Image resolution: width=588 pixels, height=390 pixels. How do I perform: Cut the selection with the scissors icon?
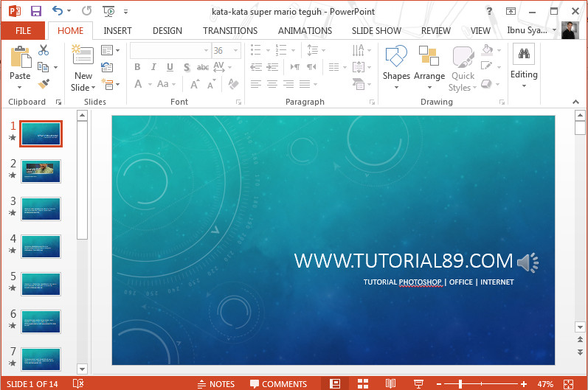44,50
